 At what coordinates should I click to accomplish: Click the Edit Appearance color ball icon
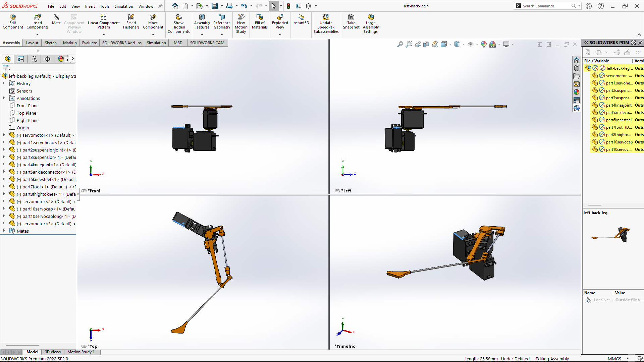coord(484,44)
